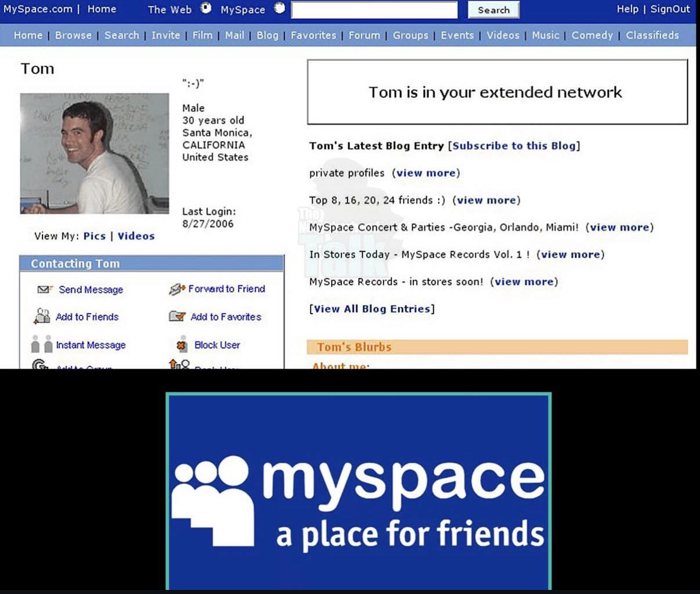Screen dimensions: 700x594
Task: Open the Groups menu item
Action: pos(410,35)
